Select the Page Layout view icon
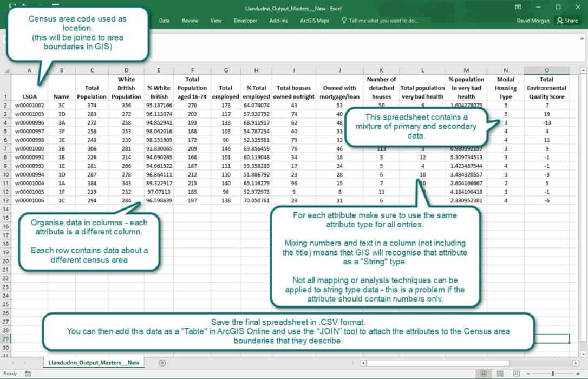The width and height of the screenshot is (588, 379). [x=500, y=374]
